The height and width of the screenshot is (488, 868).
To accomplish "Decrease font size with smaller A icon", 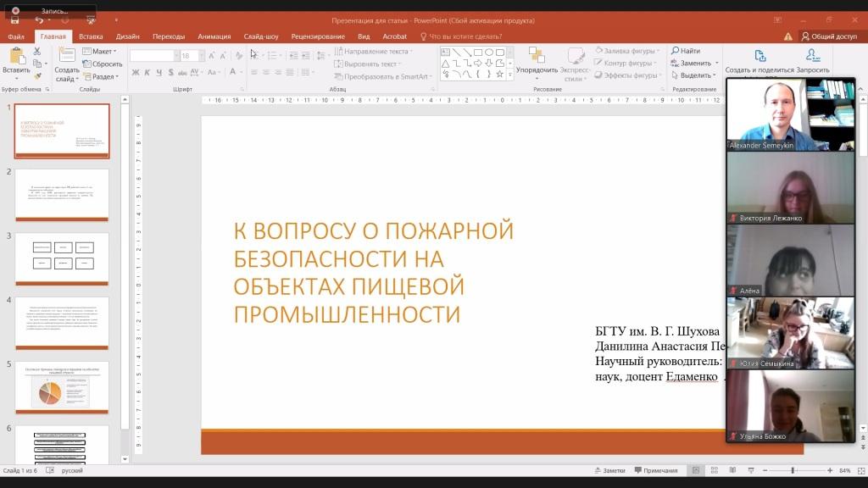I will (223, 56).
